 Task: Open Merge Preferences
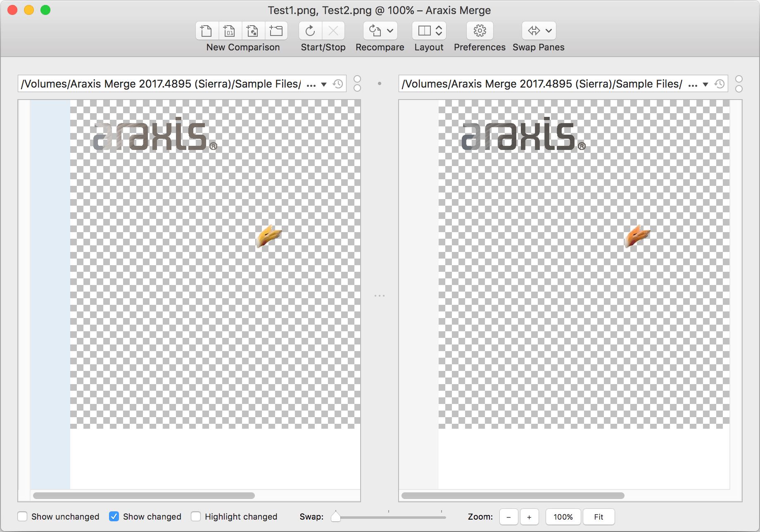tap(479, 31)
